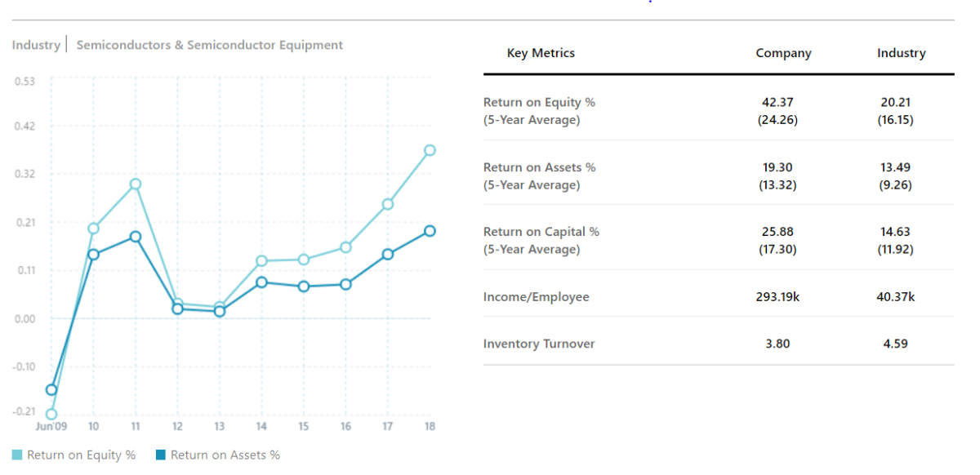Toggle the Return on Assets % legend label
Screen dimensions: 980x475
[x=225, y=455]
